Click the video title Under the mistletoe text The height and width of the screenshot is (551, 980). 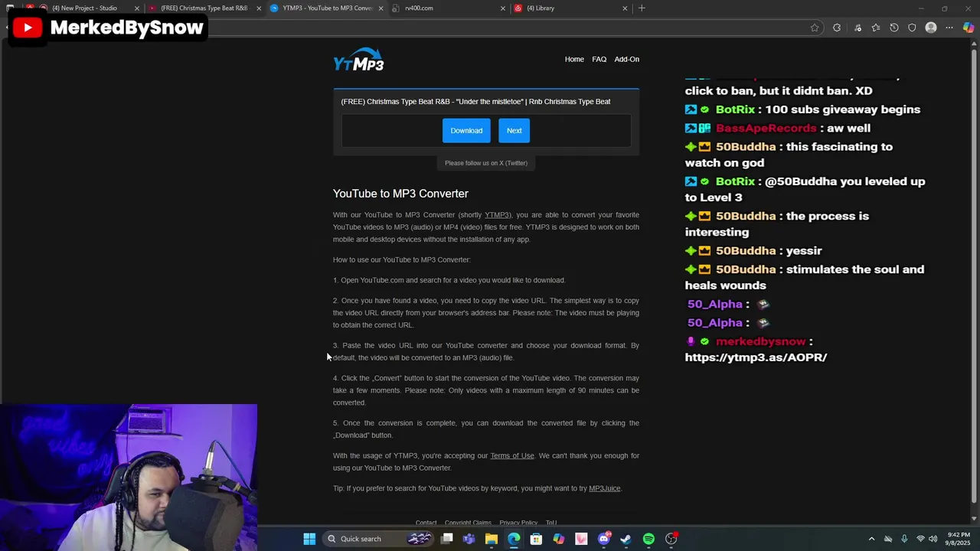point(475,102)
